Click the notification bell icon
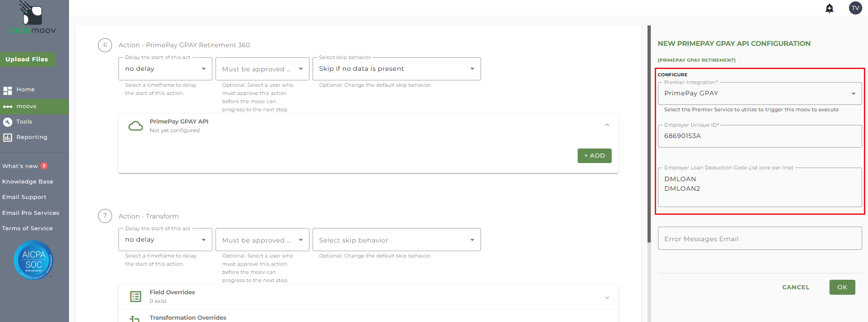Image resolution: width=868 pixels, height=322 pixels. pyautogui.click(x=829, y=8)
